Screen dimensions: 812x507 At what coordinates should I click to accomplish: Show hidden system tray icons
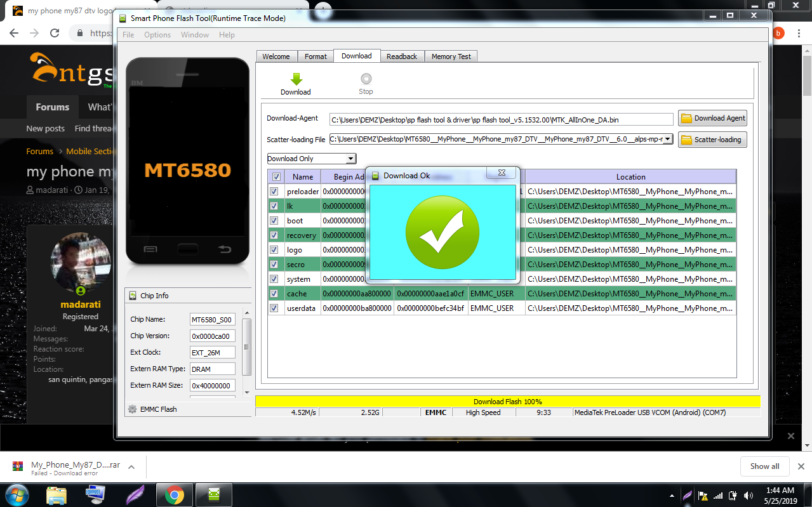[x=672, y=495]
